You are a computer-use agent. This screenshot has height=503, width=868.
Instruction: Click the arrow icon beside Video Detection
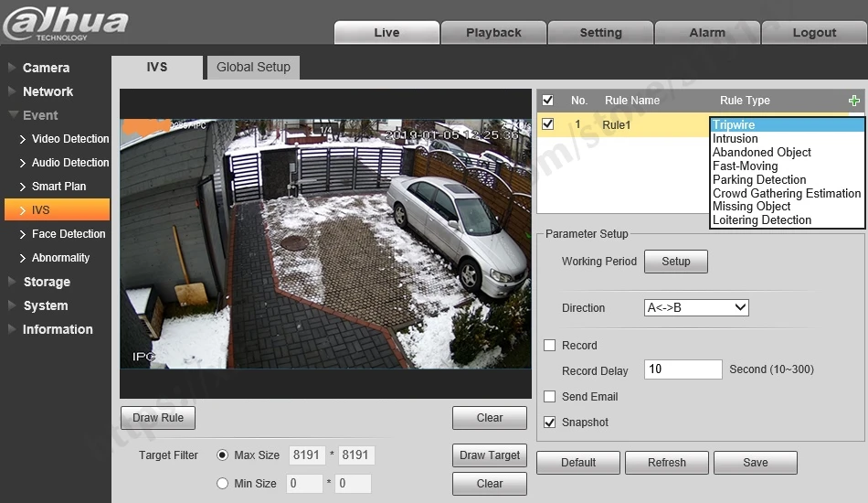(x=23, y=139)
